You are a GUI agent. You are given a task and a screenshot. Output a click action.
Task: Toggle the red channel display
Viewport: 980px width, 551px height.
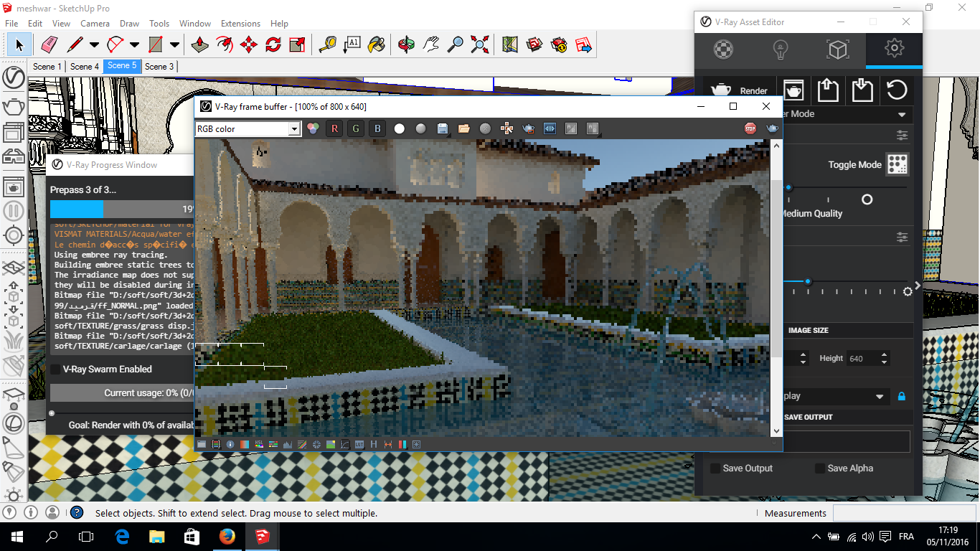coord(335,128)
